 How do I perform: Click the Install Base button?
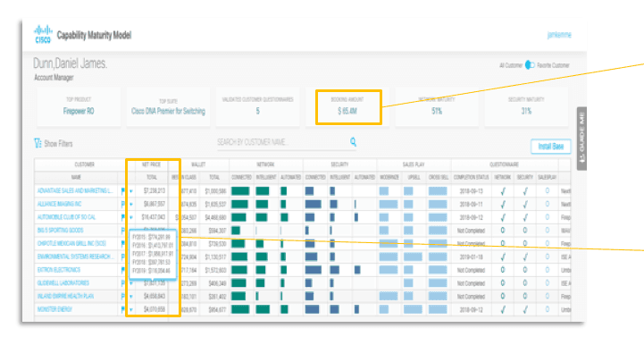(551, 146)
